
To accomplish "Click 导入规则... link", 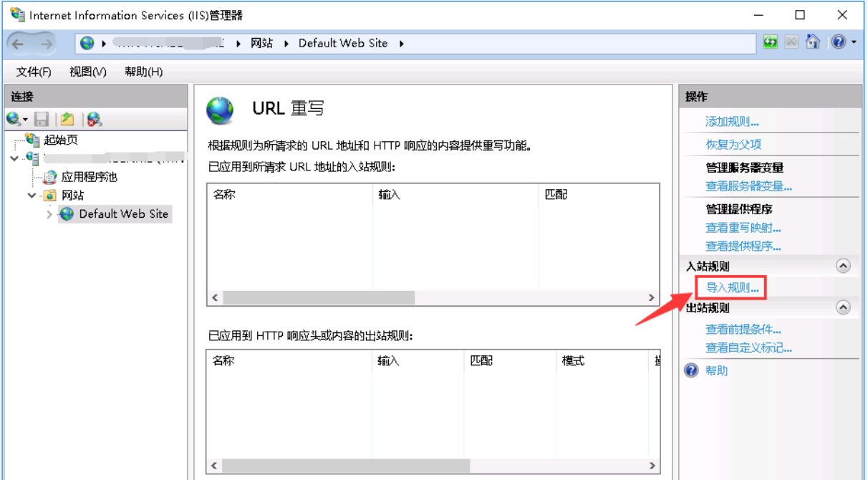I will (732, 287).
